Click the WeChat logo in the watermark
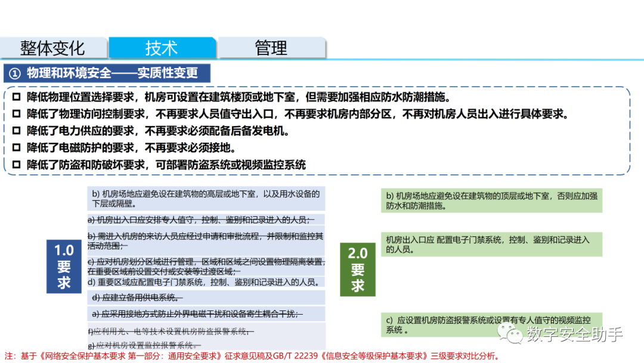Screen dimensions: 644x363 tap(512, 334)
